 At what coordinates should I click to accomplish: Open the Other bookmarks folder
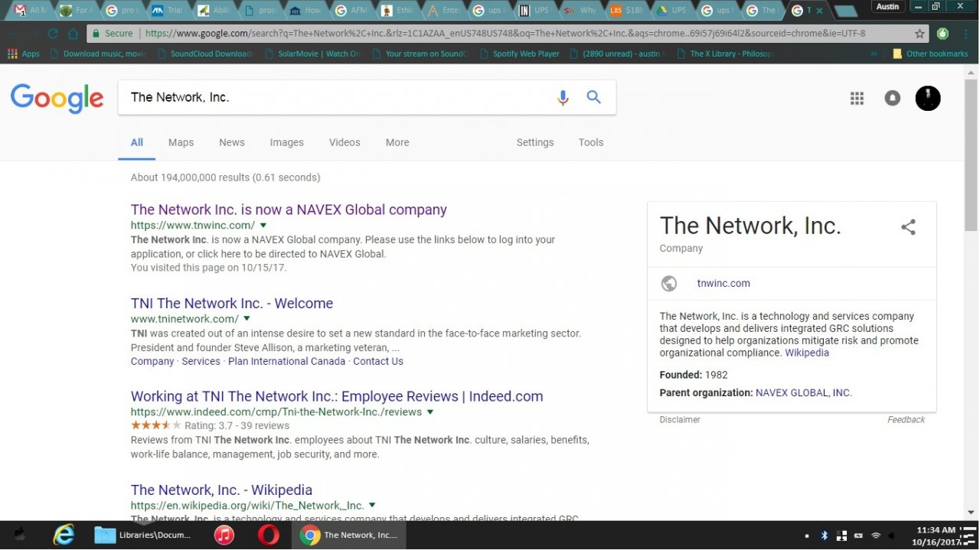coord(930,54)
